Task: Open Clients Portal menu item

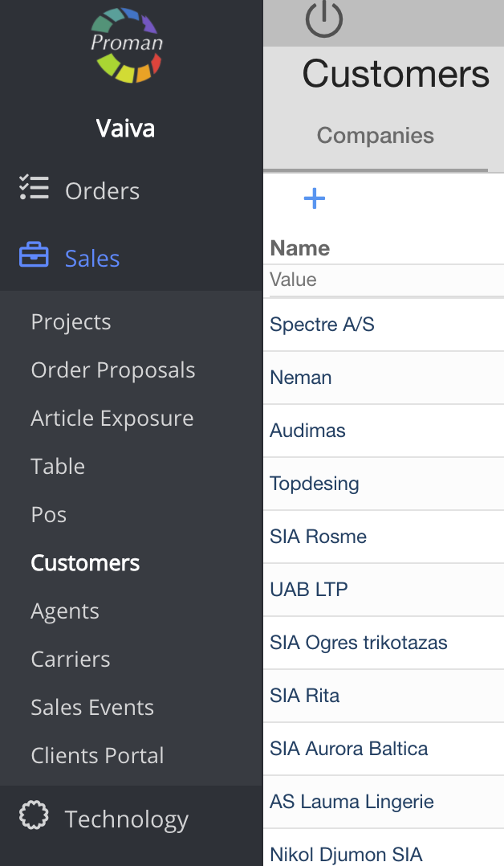Action: 97,756
